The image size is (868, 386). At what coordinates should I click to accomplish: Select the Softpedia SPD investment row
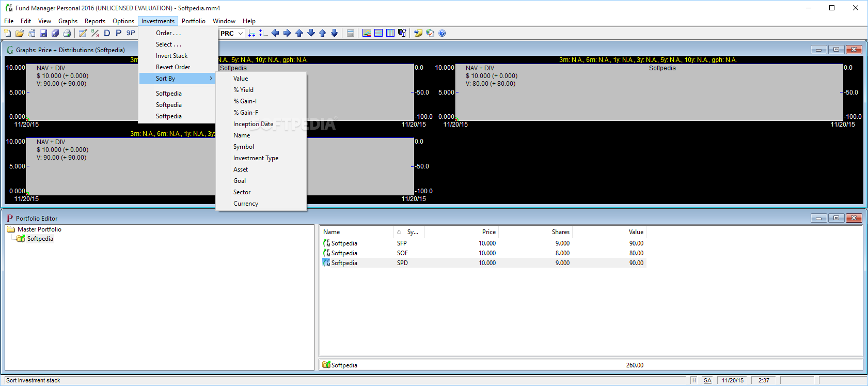[x=483, y=263]
